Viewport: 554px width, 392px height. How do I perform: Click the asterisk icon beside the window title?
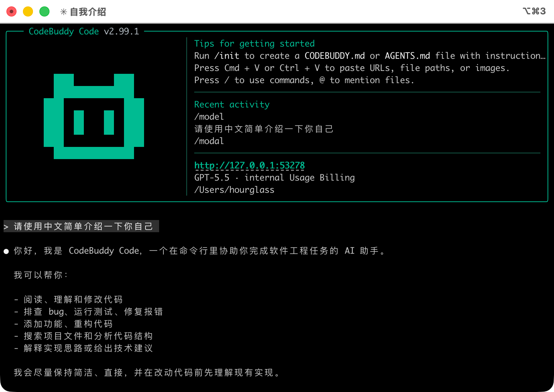(63, 12)
